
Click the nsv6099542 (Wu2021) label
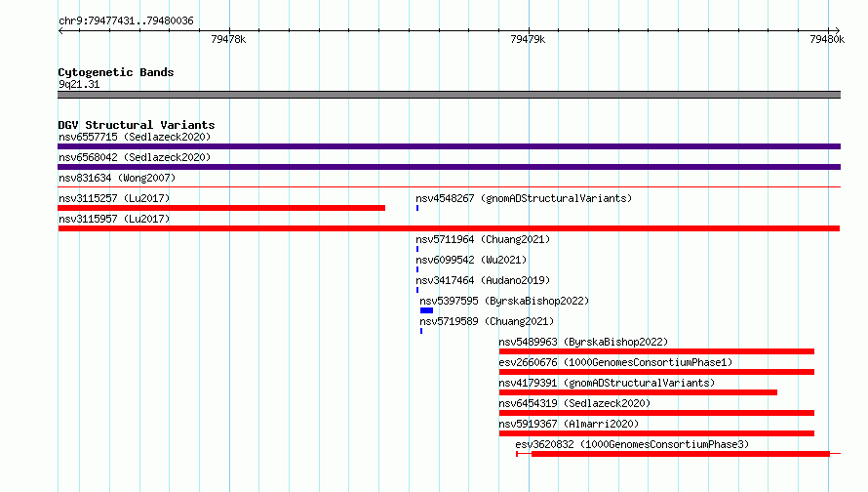click(471, 260)
